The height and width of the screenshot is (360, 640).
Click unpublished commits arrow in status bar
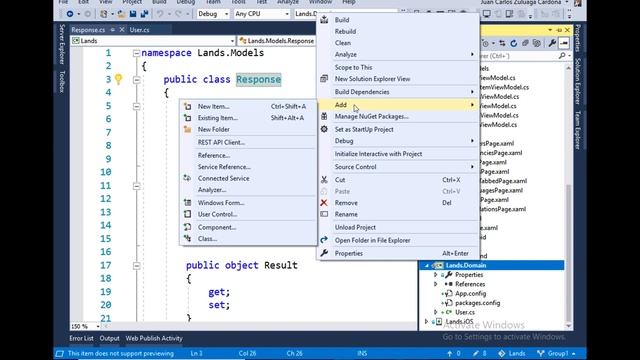click(449, 353)
